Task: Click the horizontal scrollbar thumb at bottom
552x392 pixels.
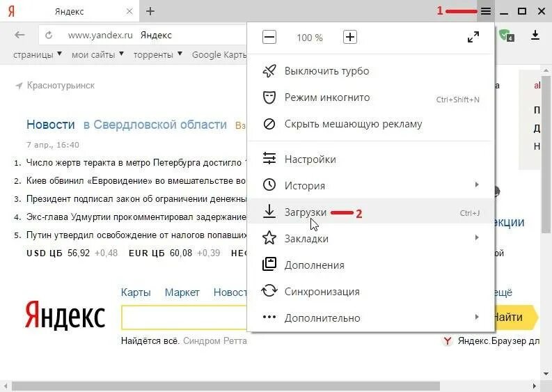Action: (226, 386)
